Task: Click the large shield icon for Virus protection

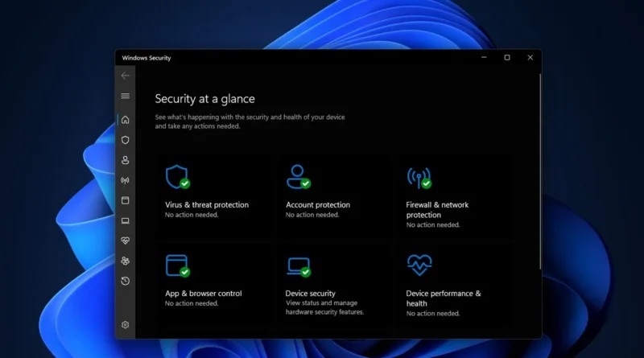Action: [x=177, y=177]
